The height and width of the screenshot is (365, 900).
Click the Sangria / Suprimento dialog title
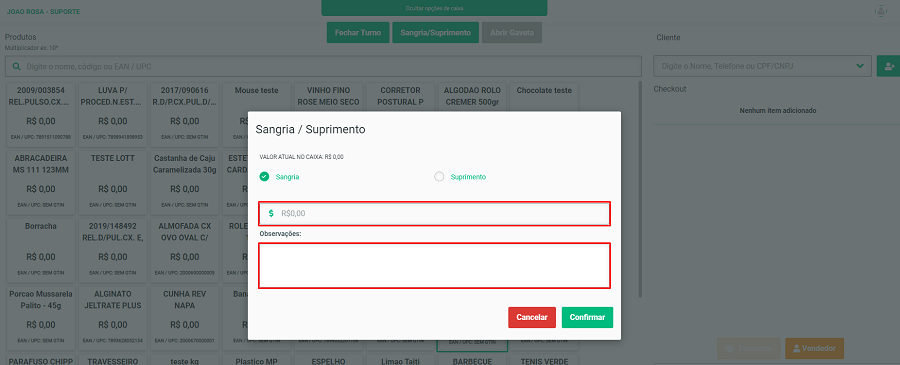(x=311, y=129)
